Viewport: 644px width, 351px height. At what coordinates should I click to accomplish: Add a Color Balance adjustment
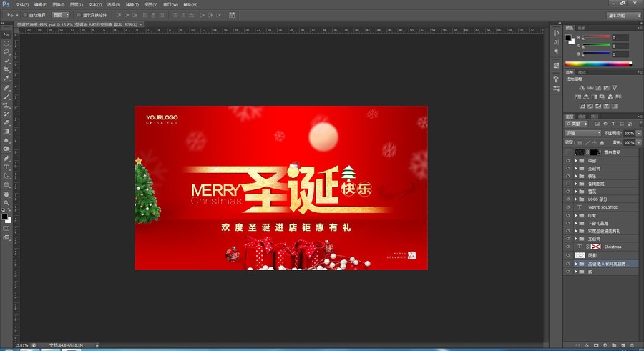point(586,97)
